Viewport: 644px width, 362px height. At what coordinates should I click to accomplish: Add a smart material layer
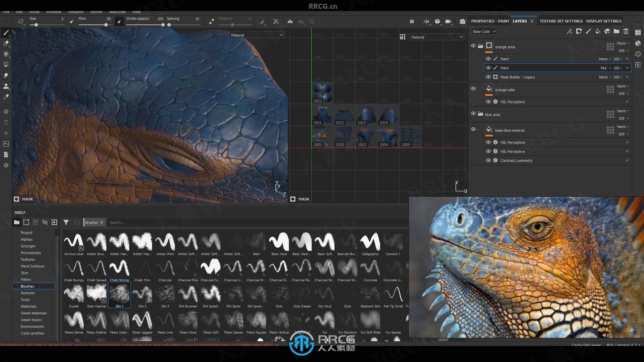(x=607, y=31)
